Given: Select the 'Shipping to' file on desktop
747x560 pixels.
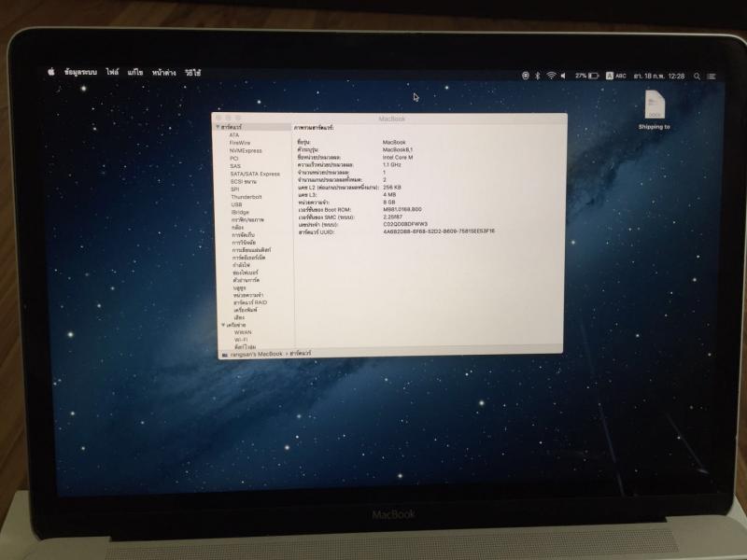Looking at the screenshot, I should click(655, 110).
